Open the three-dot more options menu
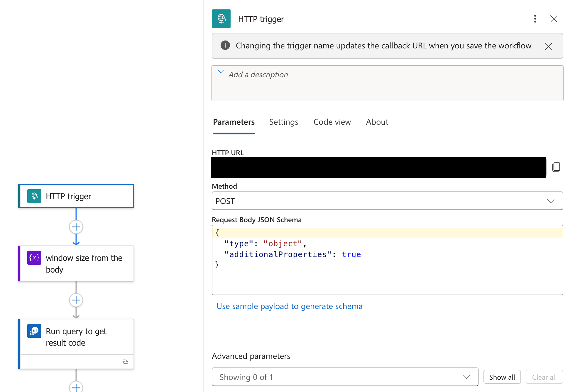 [535, 19]
